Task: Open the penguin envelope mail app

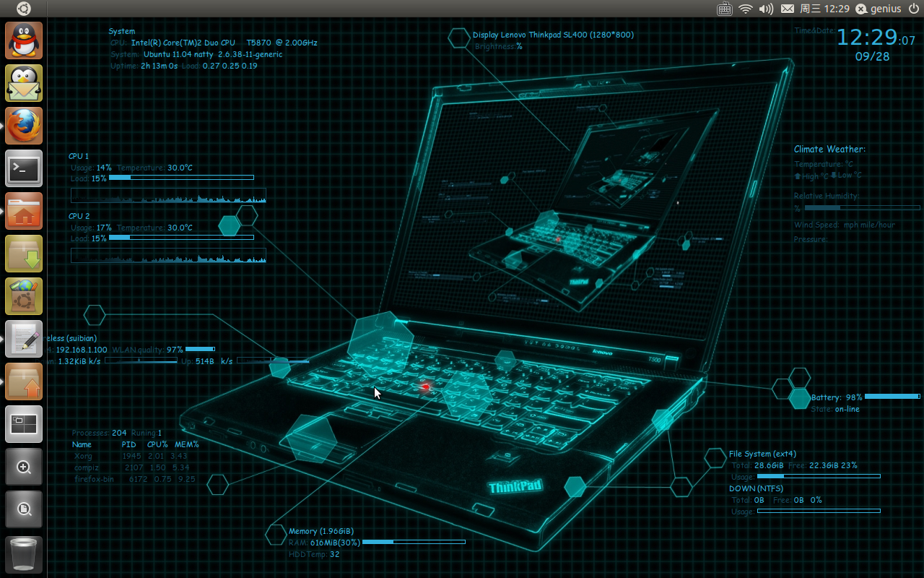Action: tap(24, 83)
